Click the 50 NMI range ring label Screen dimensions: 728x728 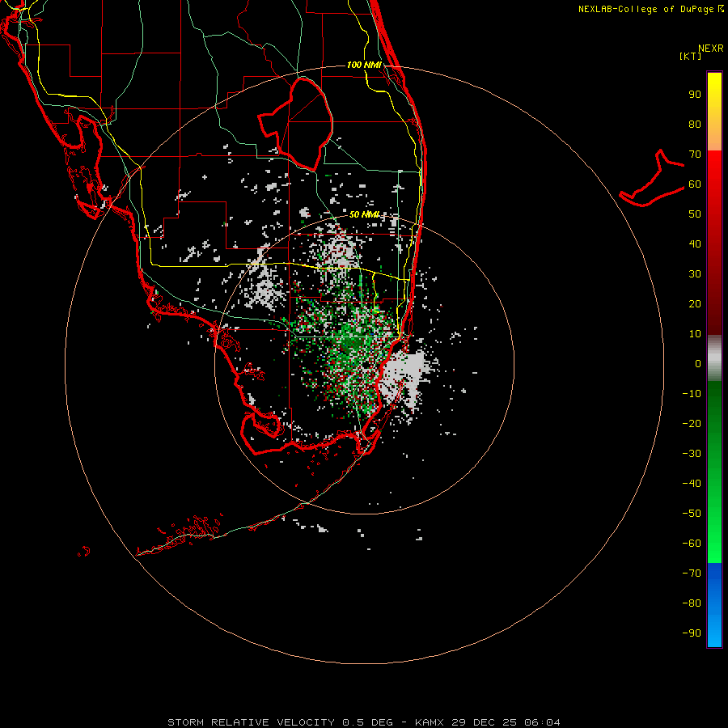point(365,214)
